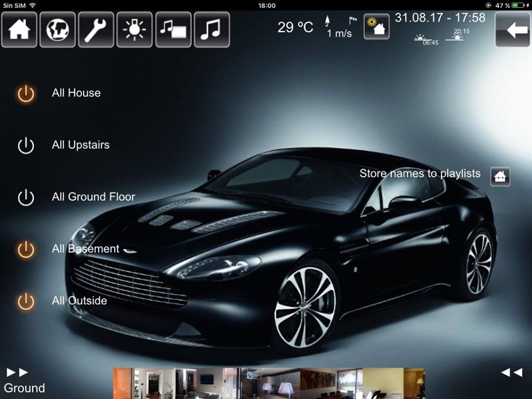Tap the rotation lock status icon
The width and height of the screenshot is (532, 399).
[x=488, y=6]
